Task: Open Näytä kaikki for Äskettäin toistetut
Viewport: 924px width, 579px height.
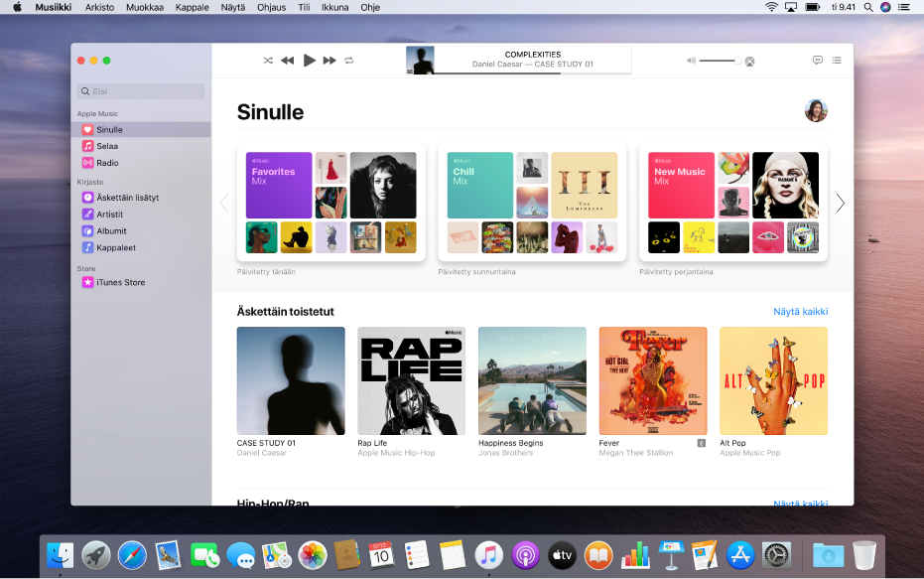Action: [800, 311]
